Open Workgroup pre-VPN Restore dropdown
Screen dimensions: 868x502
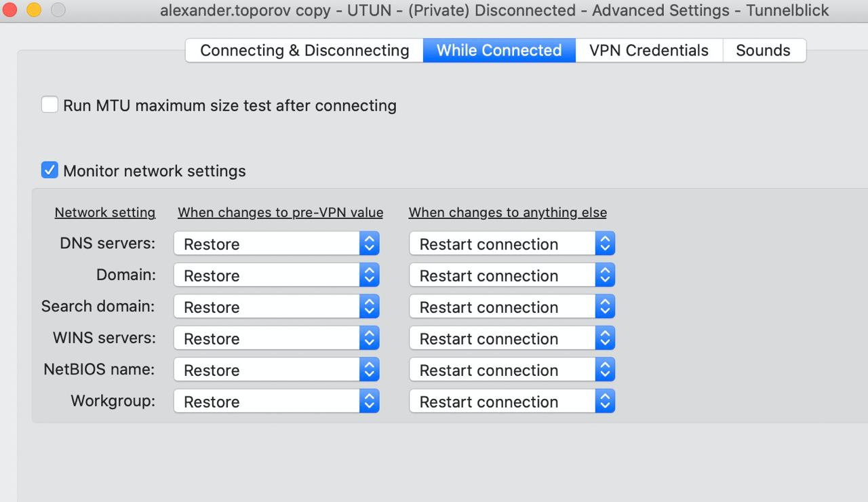pyautogui.click(x=277, y=401)
